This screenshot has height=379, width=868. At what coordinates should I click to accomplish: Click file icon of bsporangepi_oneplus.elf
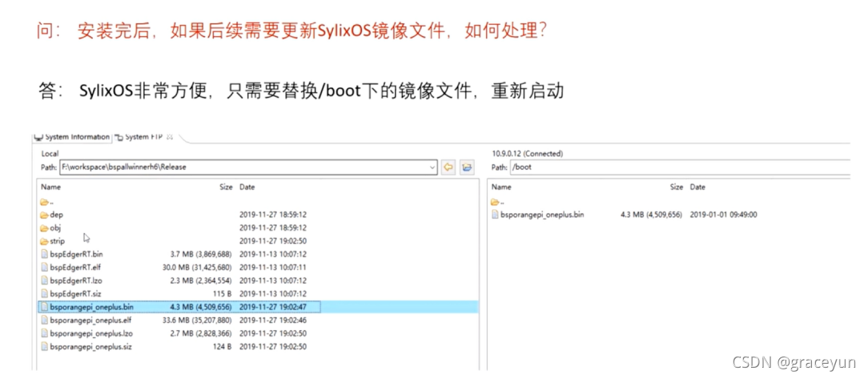pos(44,321)
